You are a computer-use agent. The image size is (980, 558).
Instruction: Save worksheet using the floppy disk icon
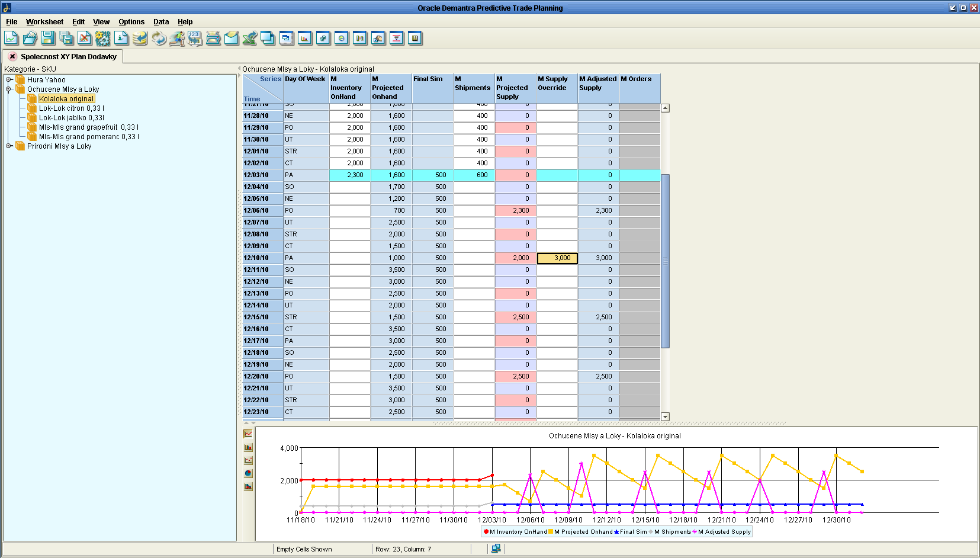click(x=48, y=39)
